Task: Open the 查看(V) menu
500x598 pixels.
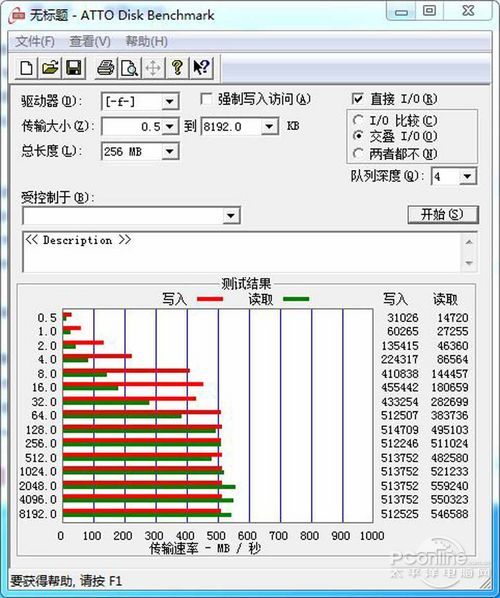Action: [90, 41]
